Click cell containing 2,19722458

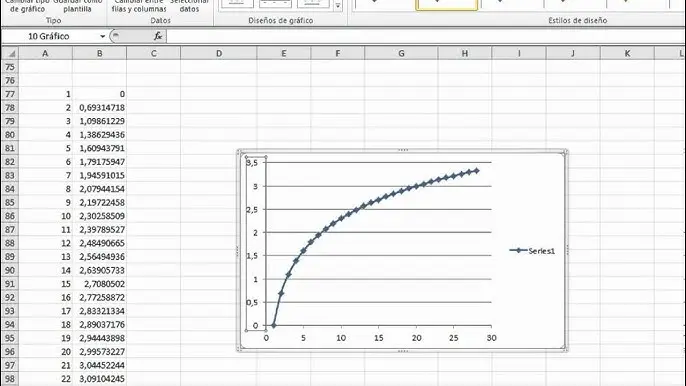tap(99, 203)
